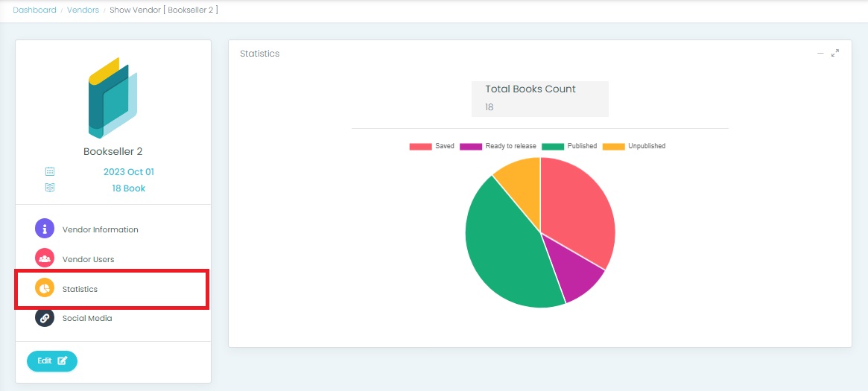
Task: Click the calendar icon beside 2023 Oct 01
Action: pyautogui.click(x=50, y=171)
